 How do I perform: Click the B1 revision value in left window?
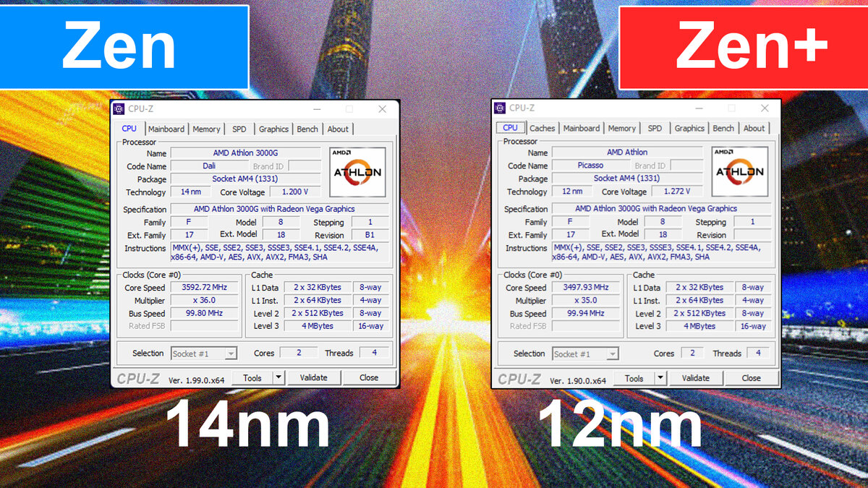370,235
